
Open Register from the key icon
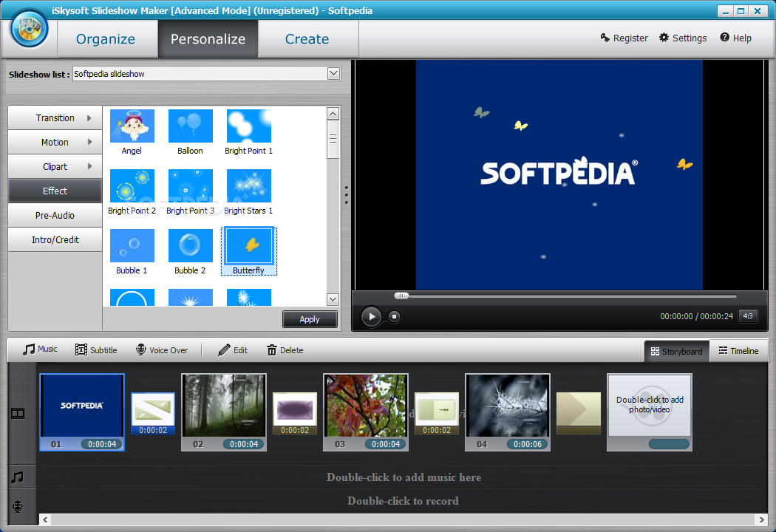point(624,38)
